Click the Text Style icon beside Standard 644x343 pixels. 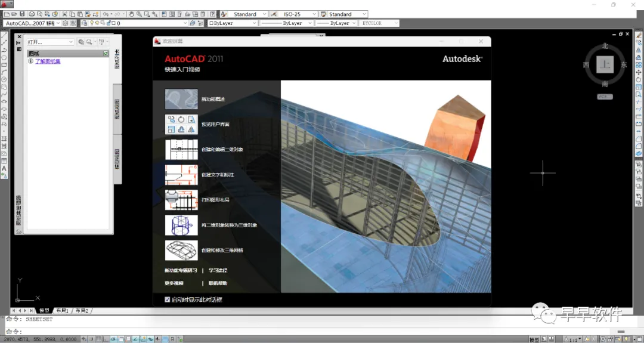point(224,14)
